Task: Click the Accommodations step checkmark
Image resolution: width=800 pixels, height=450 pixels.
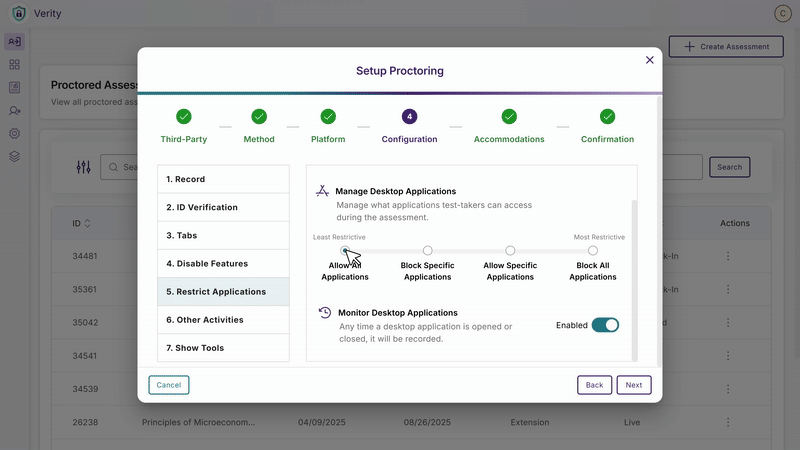Action: [x=509, y=116]
